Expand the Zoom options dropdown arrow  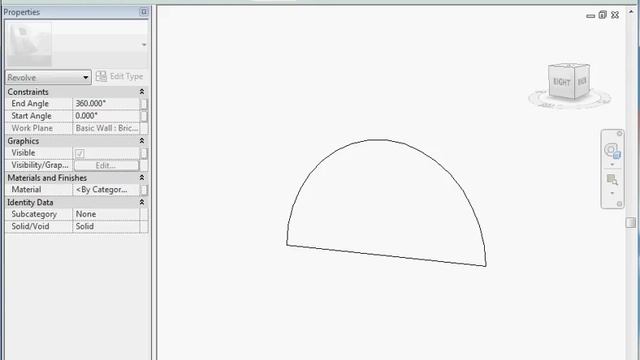[612, 193]
